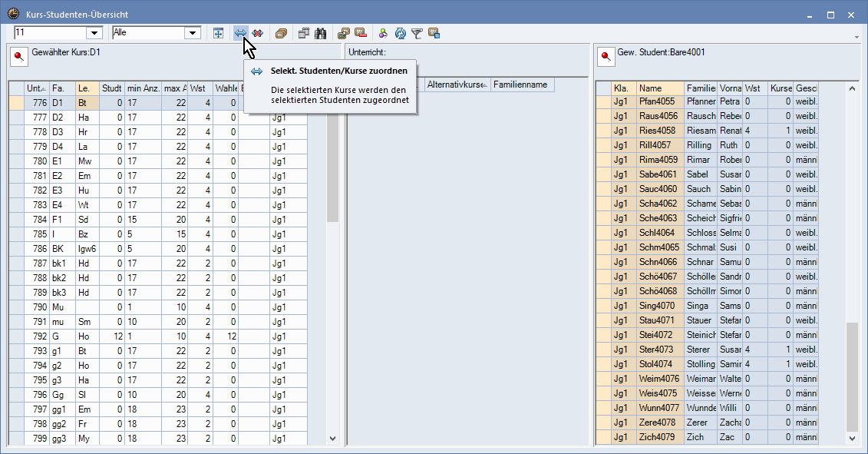The width and height of the screenshot is (868, 454).
Task: Click the four-arrow move icon in toolbar
Action: pyautogui.click(x=219, y=33)
